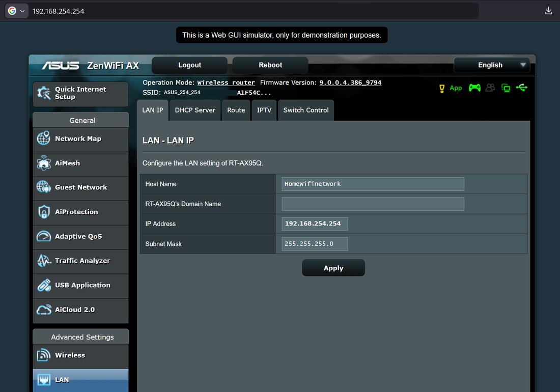Click the Wireless label in Advanced Settings

pos(70,355)
